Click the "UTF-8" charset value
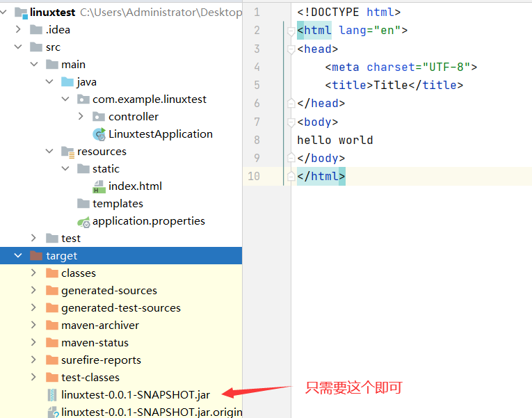This screenshot has height=418, width=532. (446, 67)
